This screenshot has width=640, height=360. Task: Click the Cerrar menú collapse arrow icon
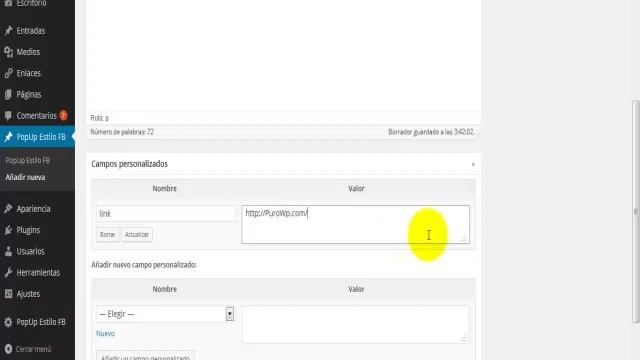click(x=8, y=349)
